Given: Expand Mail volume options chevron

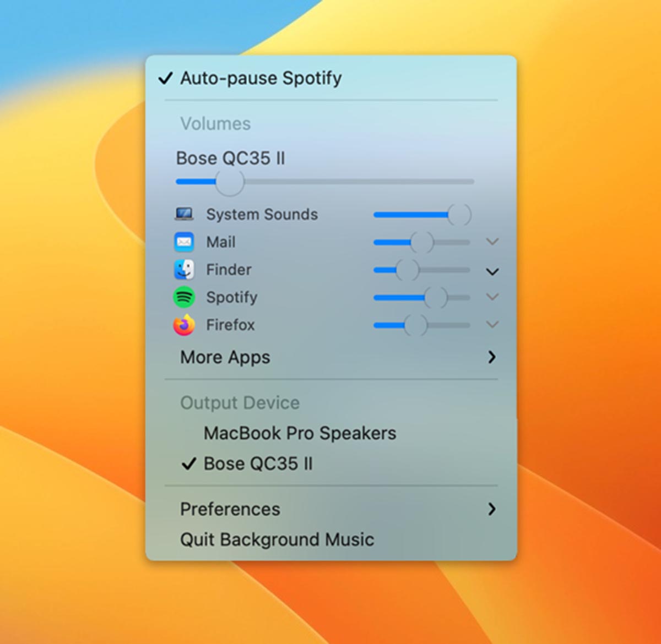Looking at the screenshot, I should (492, 242).
